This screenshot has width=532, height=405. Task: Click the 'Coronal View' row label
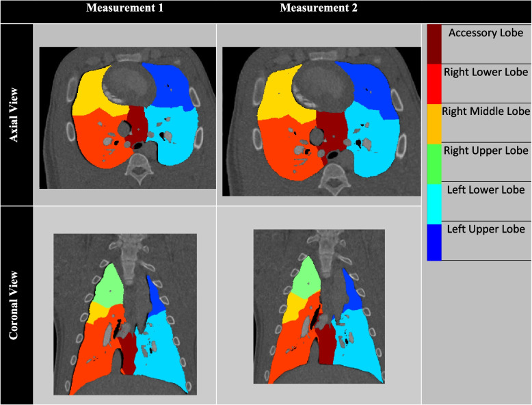[x=13, y=305]
